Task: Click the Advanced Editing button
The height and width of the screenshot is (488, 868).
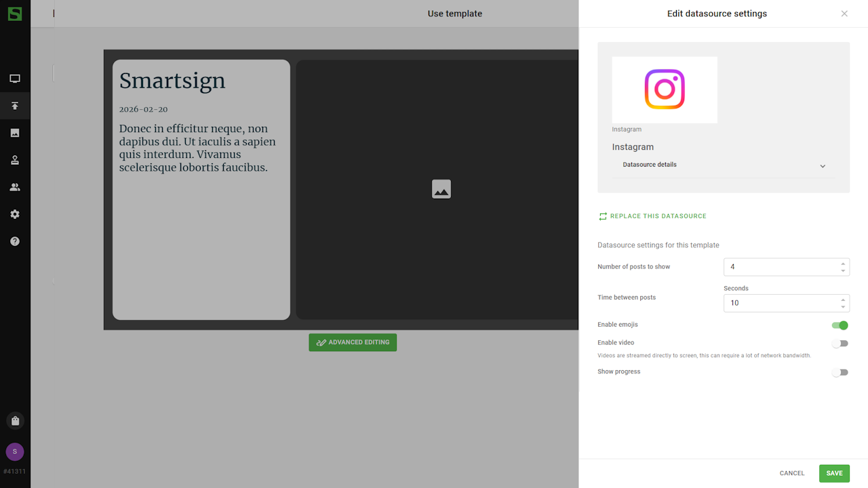Action: point(353,342)
